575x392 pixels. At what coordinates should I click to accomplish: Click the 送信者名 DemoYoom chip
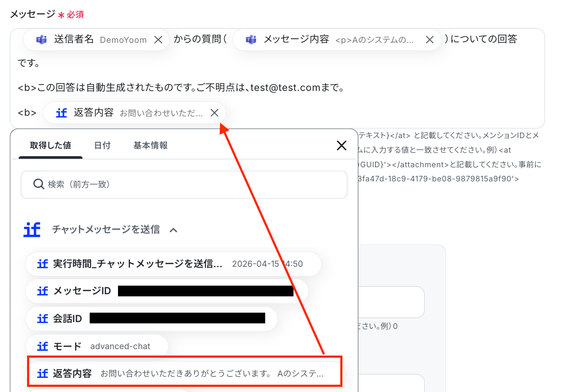(x=96, y=39)
